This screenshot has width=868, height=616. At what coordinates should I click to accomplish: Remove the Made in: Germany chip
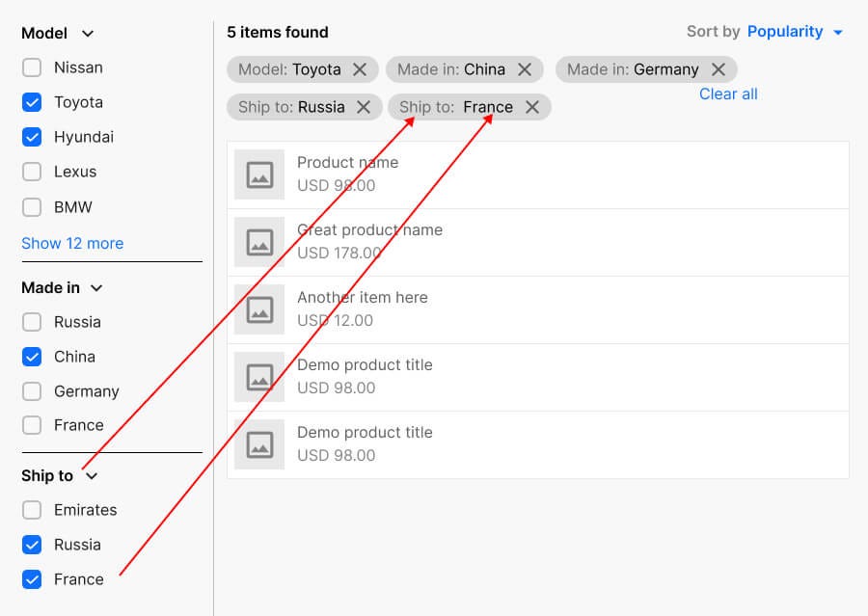719,69
